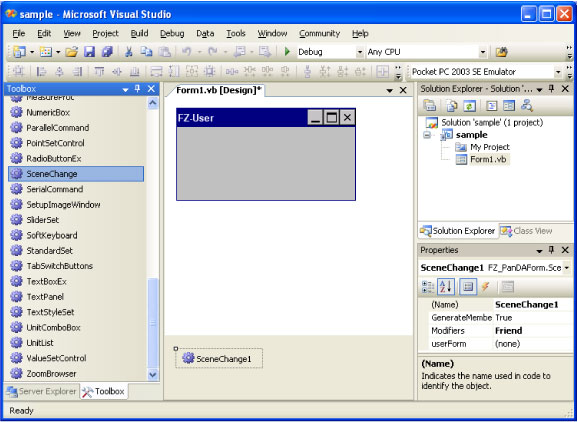
Task: Open the File menu
Action: tap(18, 34)
